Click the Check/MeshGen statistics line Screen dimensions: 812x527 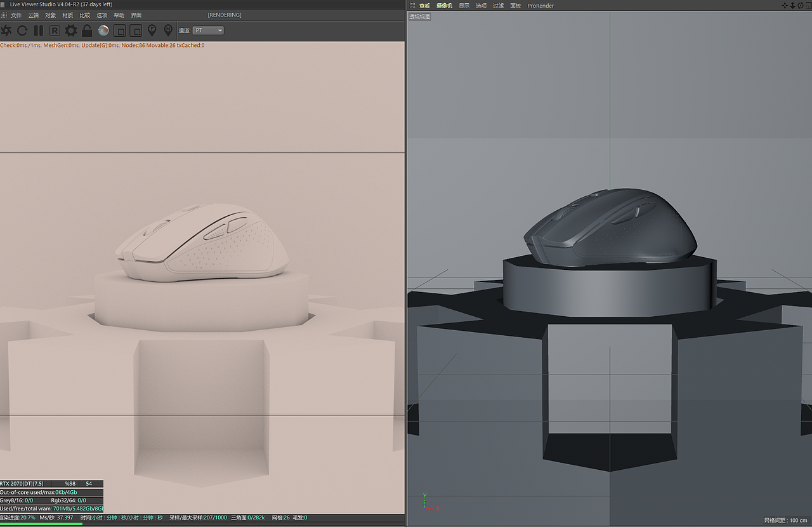point(102,46)
